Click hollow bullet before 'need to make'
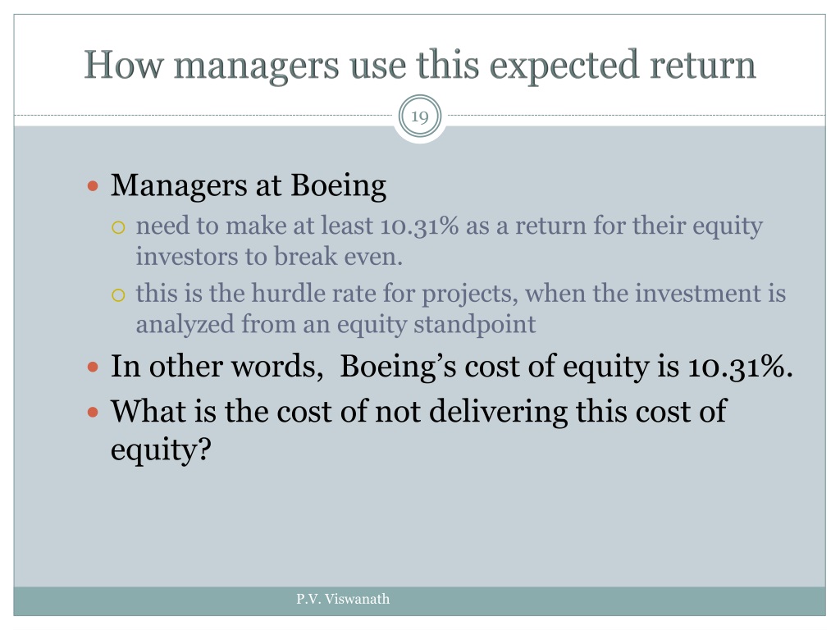This screenshot has height=630, width=840. 118,226
